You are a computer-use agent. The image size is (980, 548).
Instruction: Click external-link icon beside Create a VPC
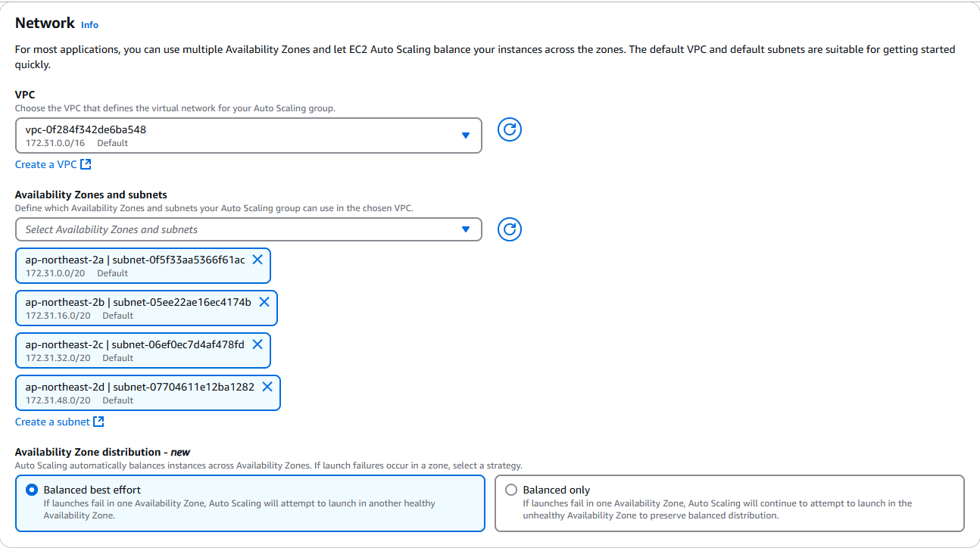(86, 164)
